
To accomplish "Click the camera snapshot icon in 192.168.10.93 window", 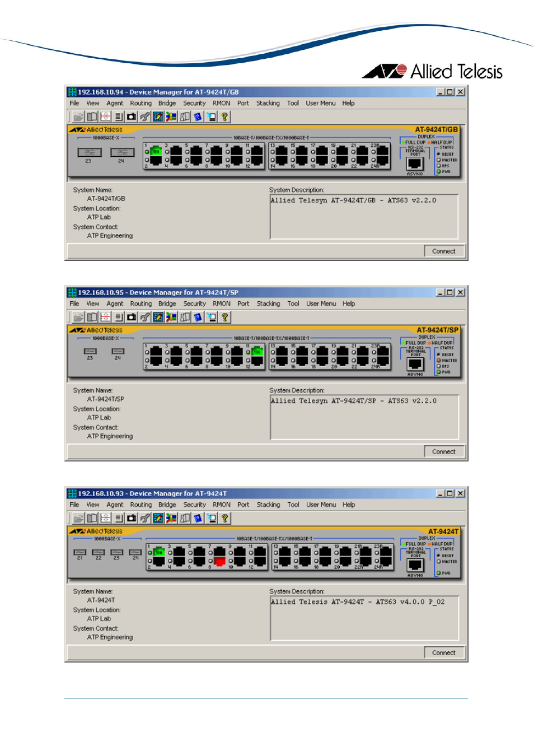I will point(132,519).
